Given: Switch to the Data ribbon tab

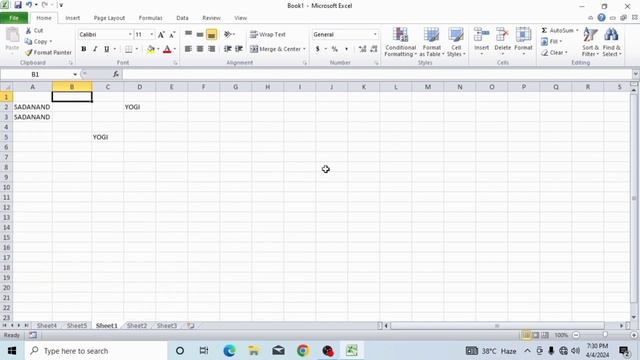Looking at the screenshot, I should click(182, 18).
